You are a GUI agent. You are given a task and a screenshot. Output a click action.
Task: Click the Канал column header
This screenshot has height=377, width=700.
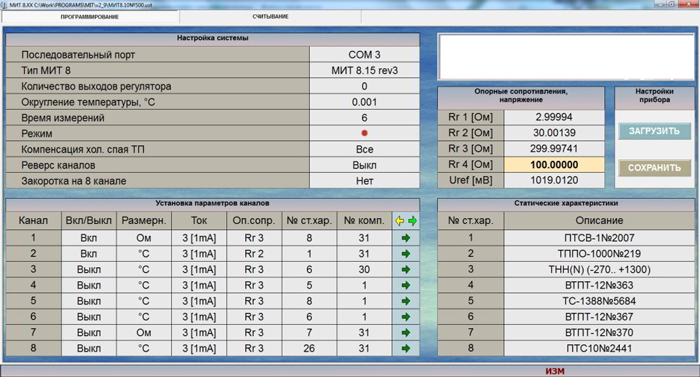pos(33,221)
